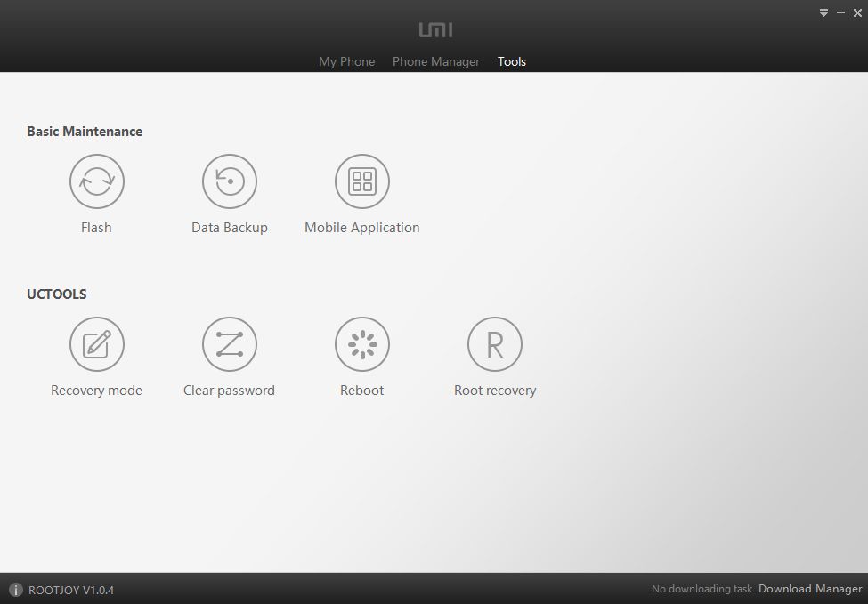Close the RootJoy application
Image resolution: width=868 pixels, height=604 pixels.
(x=857, y=12)
